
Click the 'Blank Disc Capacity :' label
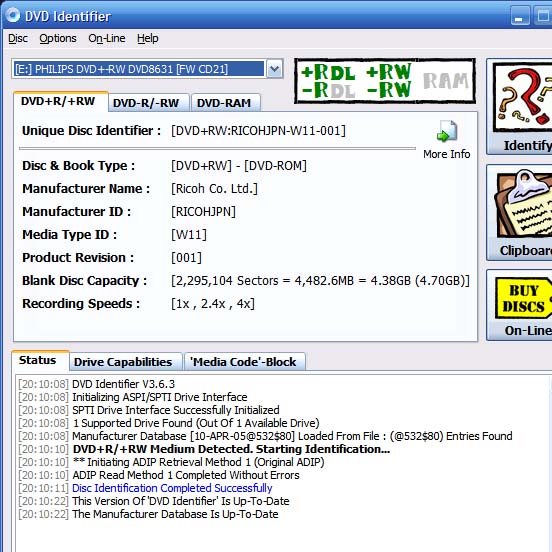[84, 281]
